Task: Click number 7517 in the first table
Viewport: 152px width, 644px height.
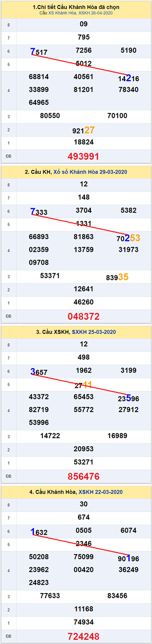Action: [39, 52]
